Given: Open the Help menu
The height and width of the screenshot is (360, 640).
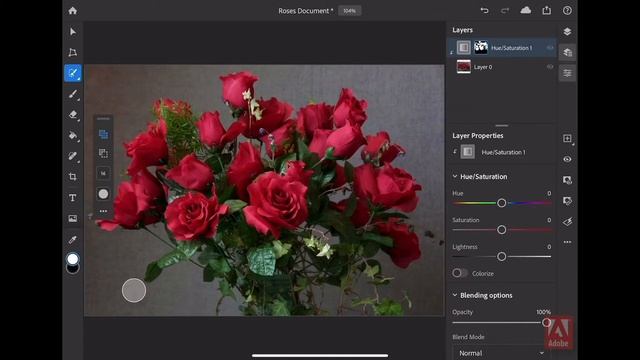Looking at the screenshot, I should 567,11.
